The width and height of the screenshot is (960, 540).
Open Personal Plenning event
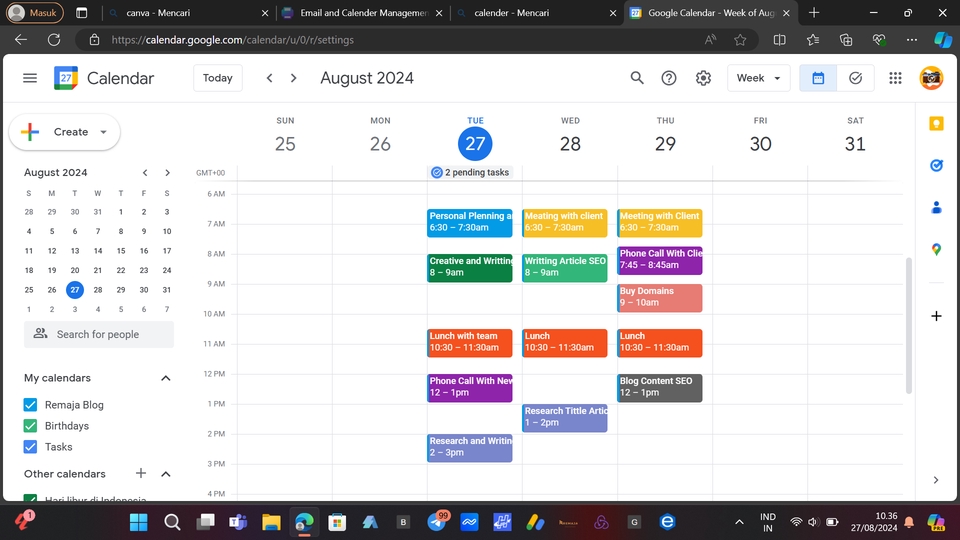point(470,223)
